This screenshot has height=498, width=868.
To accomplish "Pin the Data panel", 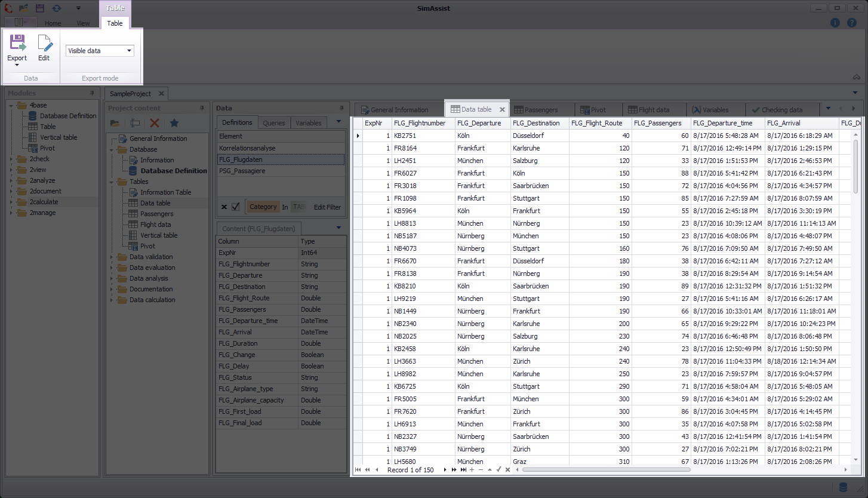I will click(x=341, y=108).
